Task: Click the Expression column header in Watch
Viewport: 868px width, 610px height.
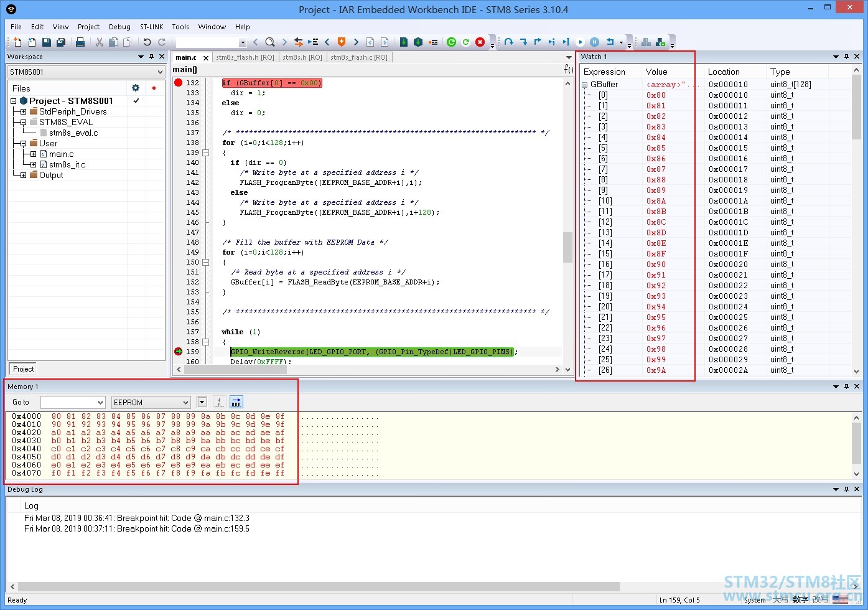Action: (x=610, y=72)
